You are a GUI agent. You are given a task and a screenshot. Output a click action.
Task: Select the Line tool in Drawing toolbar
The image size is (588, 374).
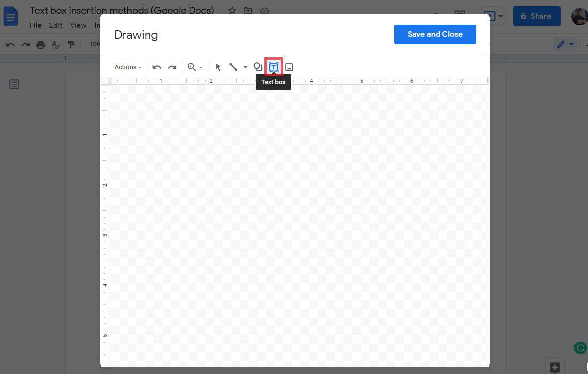coord(233,67)
